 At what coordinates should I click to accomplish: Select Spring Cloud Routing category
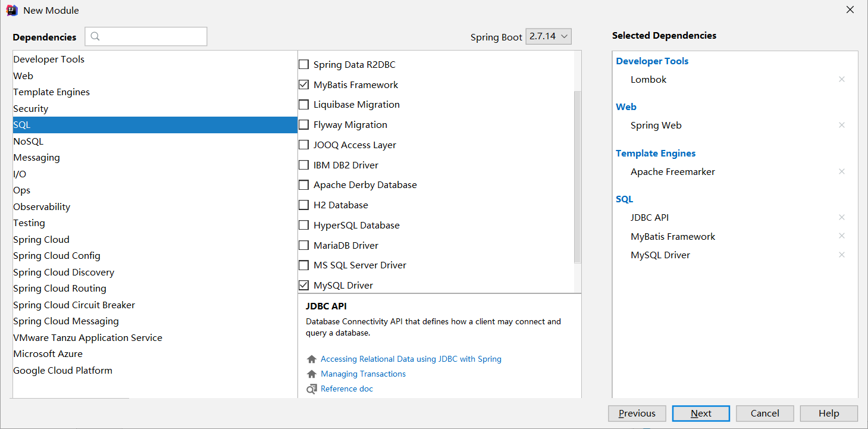coord(155,289)
